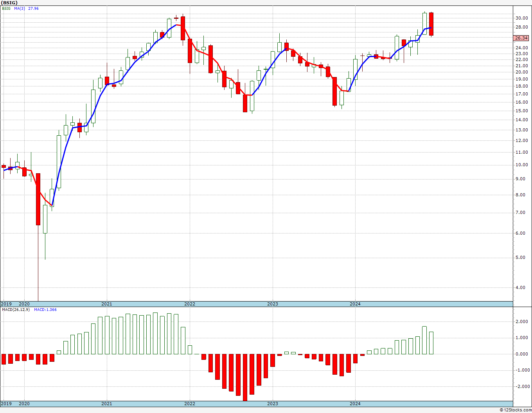This screenshot has width=532, height=413.
Task: Click the latest red candlestick at the right edge
Action: [431, 24]
